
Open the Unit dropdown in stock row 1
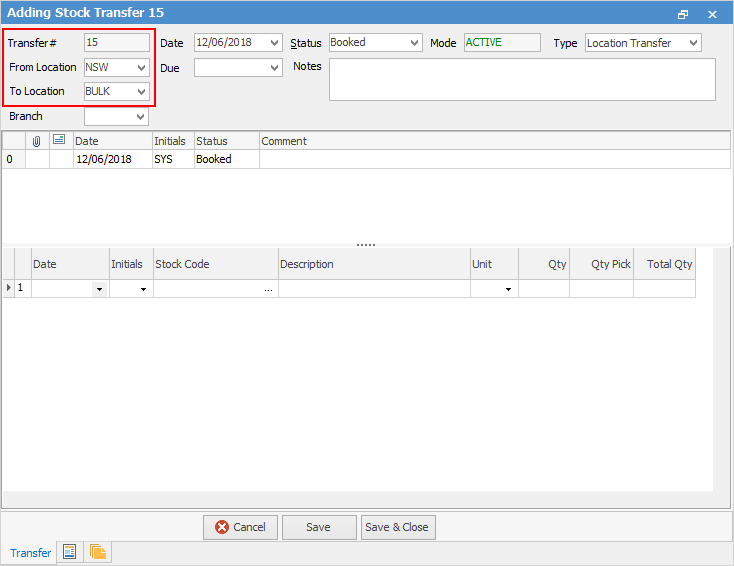click(x=508, y=289)
